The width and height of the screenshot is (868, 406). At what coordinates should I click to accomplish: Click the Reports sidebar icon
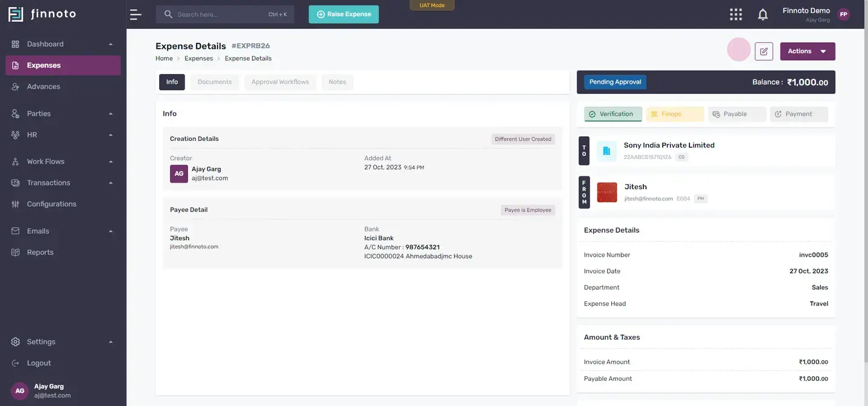(x=16, y=252)
